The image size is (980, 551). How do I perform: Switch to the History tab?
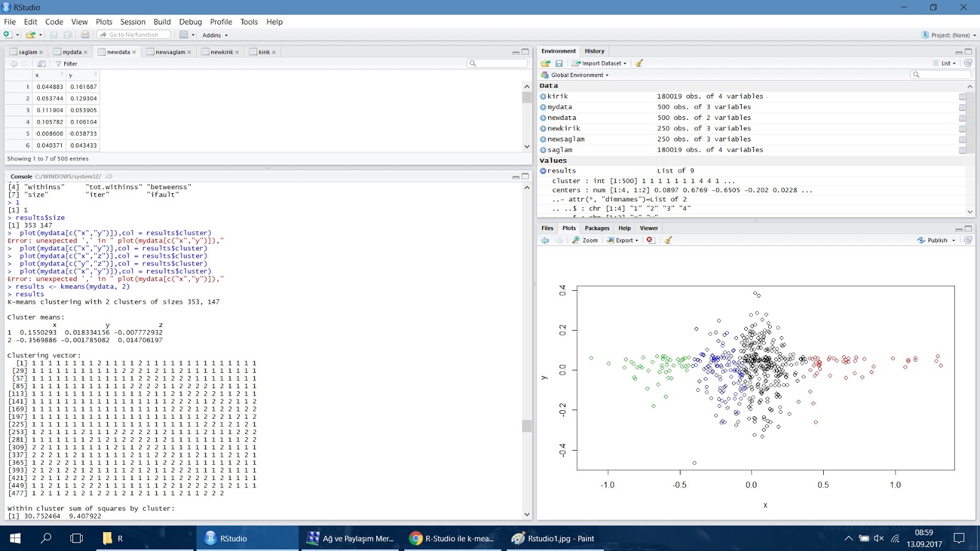click(594, 51)
